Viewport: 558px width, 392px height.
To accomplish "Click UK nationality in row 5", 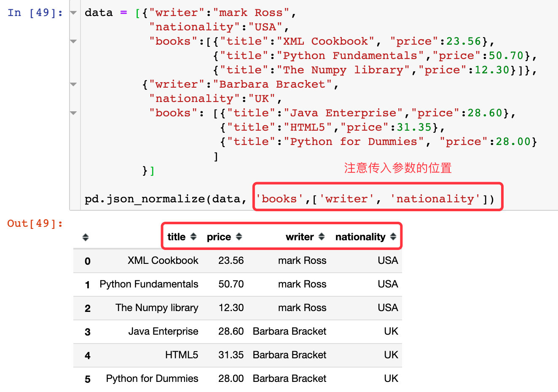I will (x=391, y=379).
